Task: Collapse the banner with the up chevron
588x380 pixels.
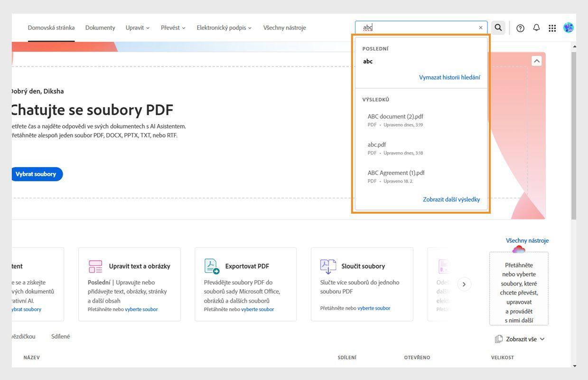Action: point(537,61)
